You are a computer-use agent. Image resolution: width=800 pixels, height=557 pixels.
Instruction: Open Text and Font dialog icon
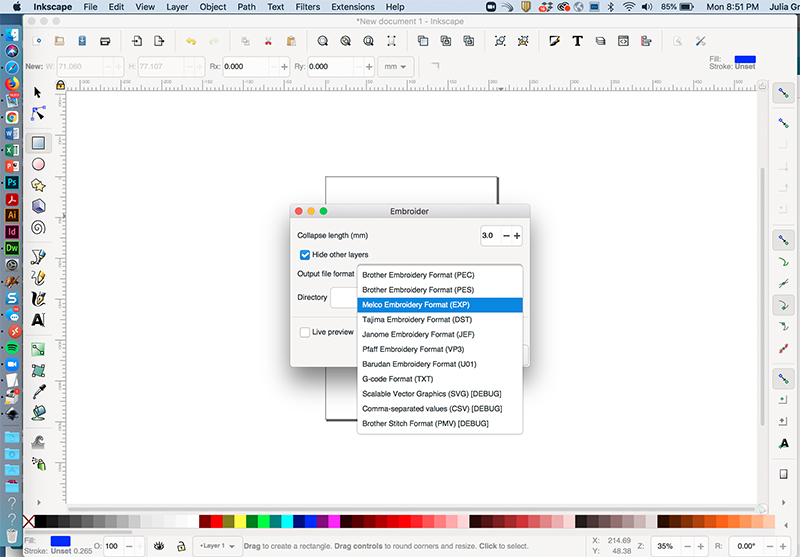577,41
